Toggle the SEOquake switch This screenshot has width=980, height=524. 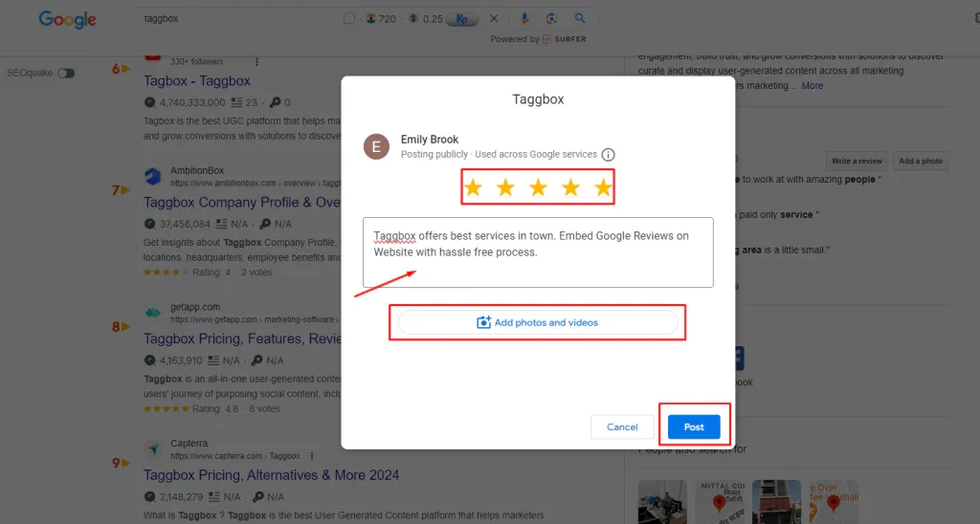[66, 73]
